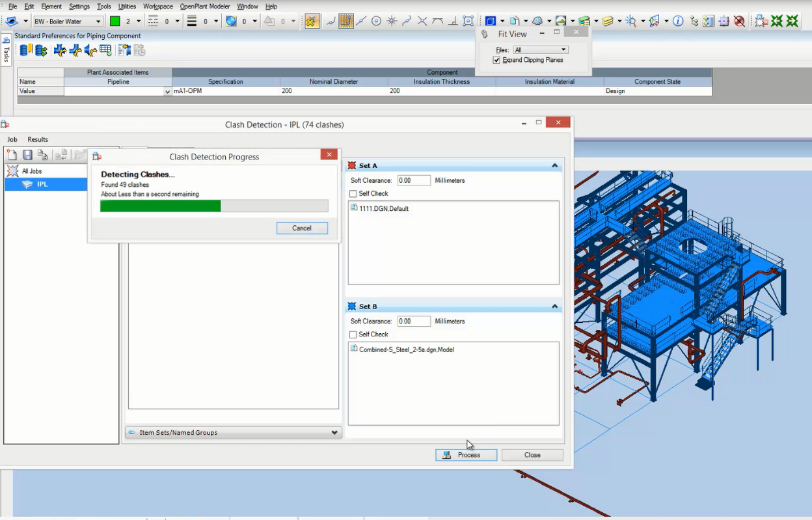Screen dimensions: 812x520
Task: Click the New job icon in Clash Detection
Action: 12,155
